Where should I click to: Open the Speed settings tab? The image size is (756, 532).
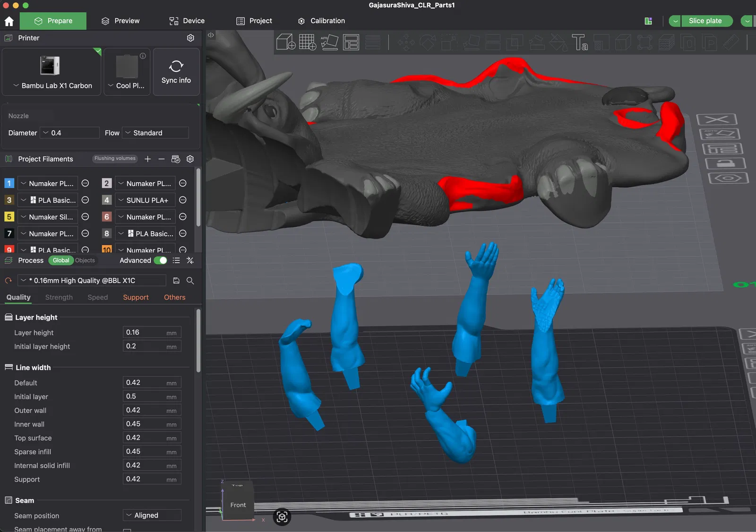coord(98,297)
